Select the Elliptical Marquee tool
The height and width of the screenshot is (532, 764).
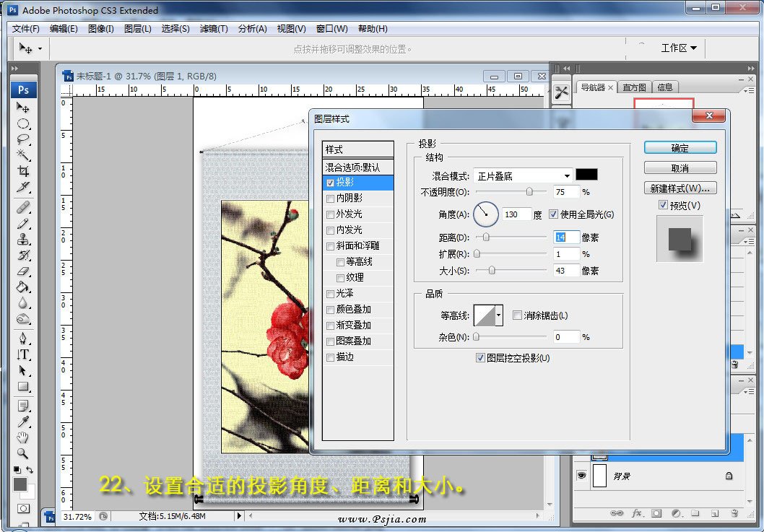(x=23, y=123)
